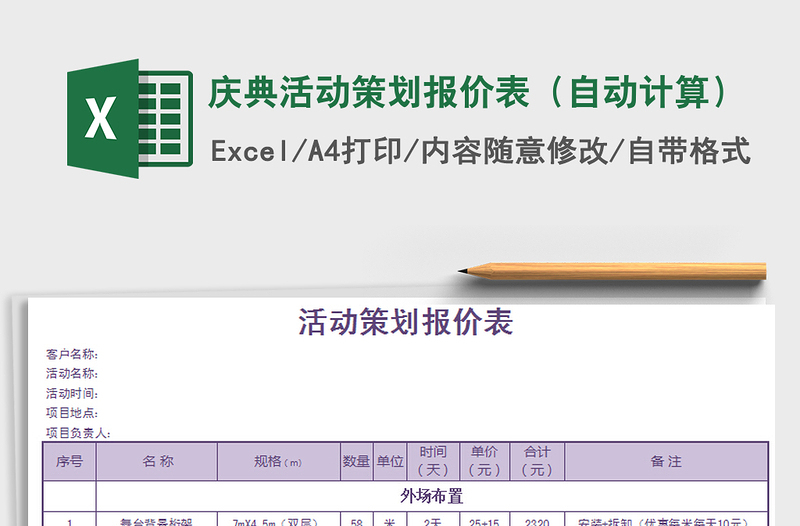
Task: Click the '数量' column header
Action: [356, 462]
